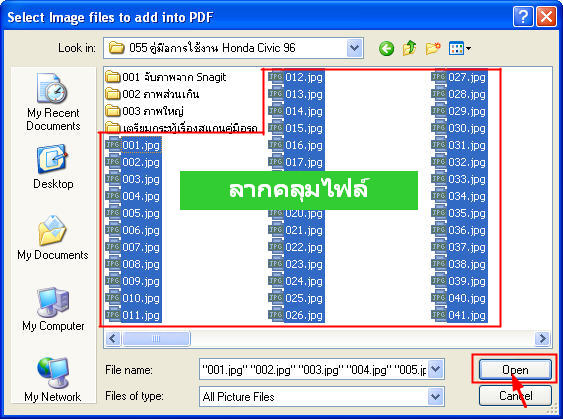
Task: Select file 041.jpg
Action: click(459, 315)
